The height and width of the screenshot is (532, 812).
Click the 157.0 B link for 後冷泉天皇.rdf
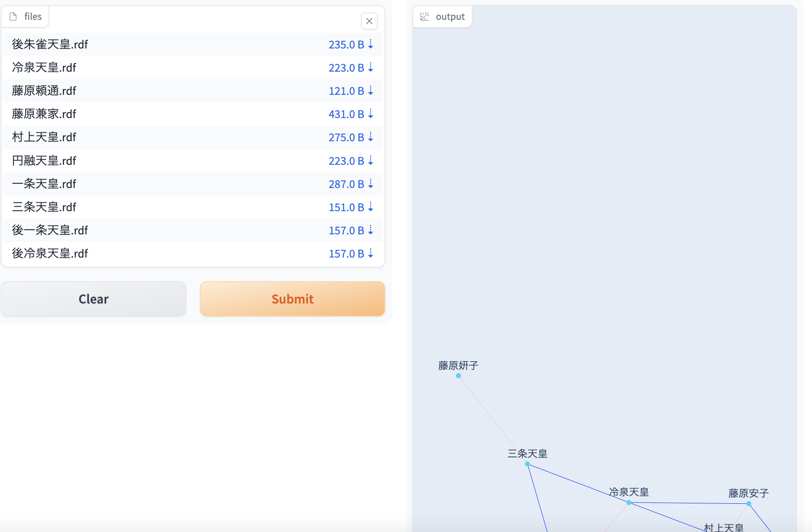(x=346, y=254)
